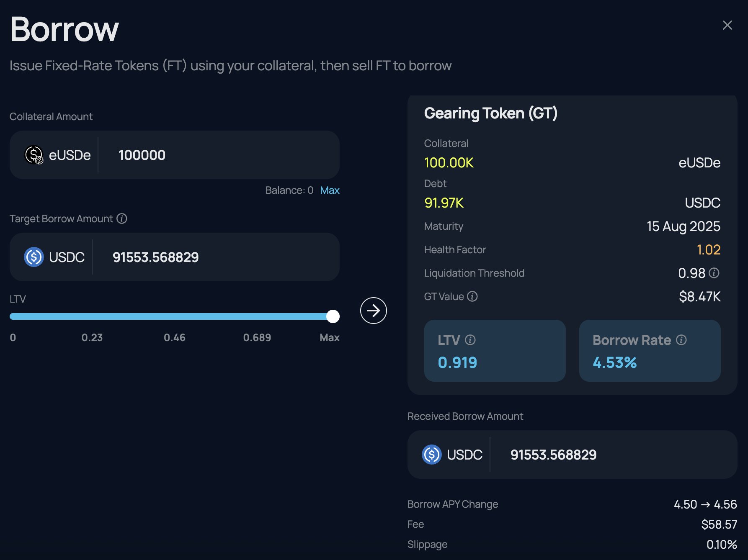Select the 0.23 LTV tick label

coord(92,337)
